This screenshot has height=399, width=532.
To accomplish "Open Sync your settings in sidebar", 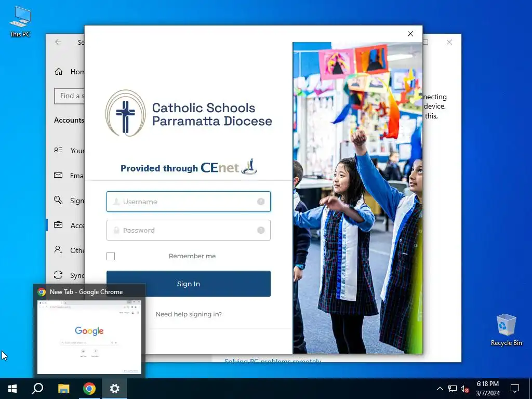I will tap(69, 275).
